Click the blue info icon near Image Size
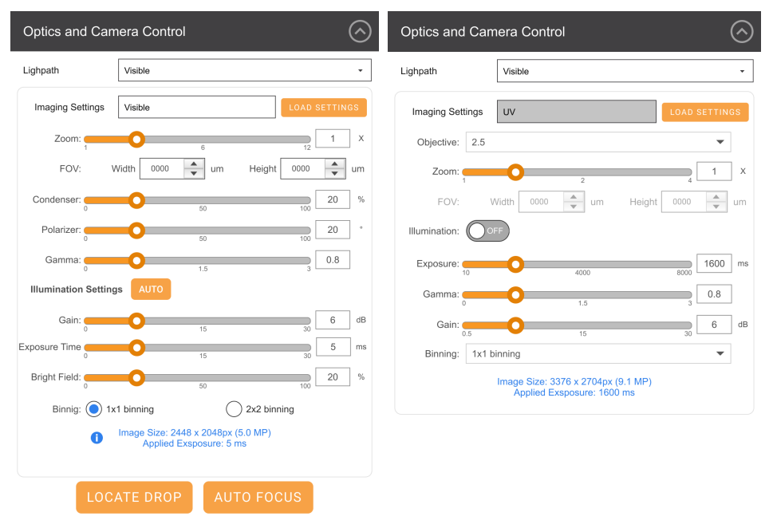 pyautogui.click(x=97, y=437)
